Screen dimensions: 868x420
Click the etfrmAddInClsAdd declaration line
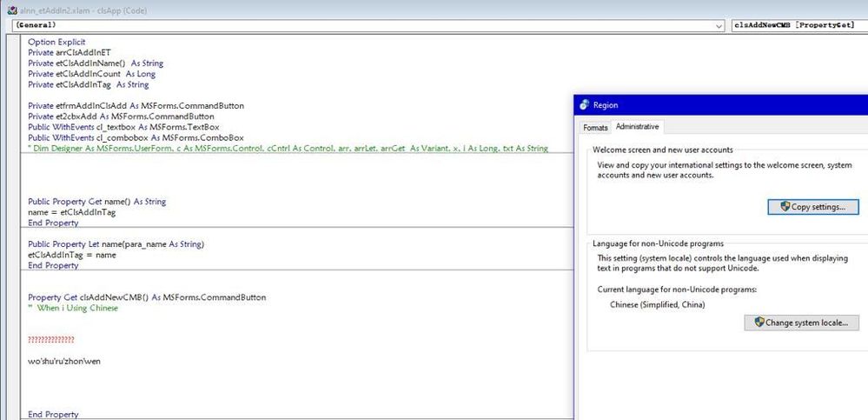[x=136, y=106]
